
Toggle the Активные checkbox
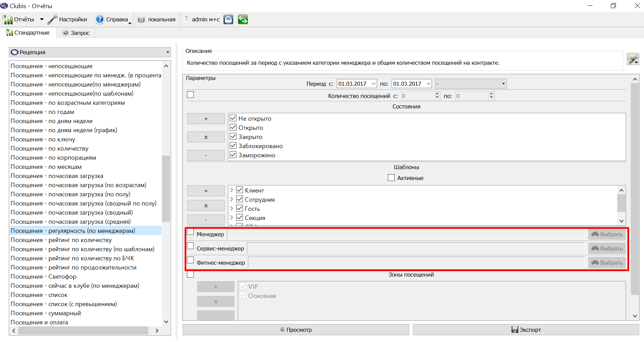pyautogui.click(x=391, y=178)
